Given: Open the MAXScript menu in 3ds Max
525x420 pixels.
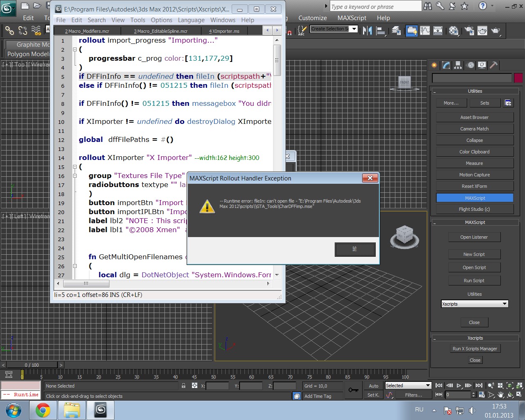Looking at the screenshot, I should click(352, 18).
